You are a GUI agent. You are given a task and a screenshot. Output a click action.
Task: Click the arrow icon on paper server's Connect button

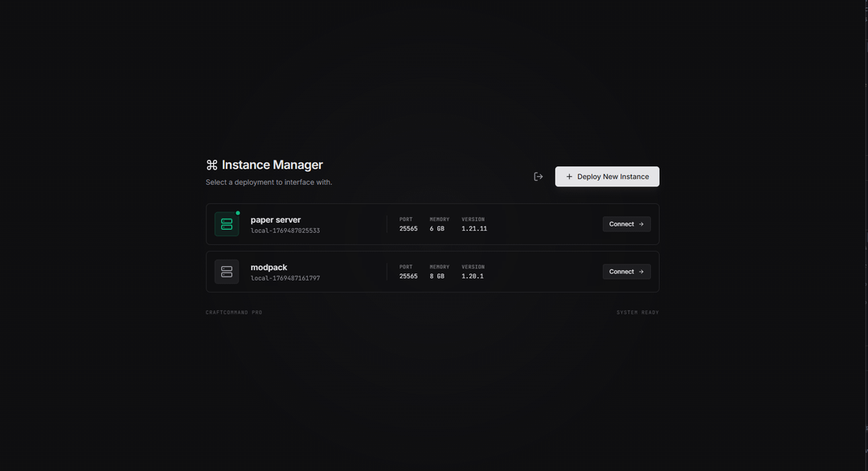coord(641,223)
